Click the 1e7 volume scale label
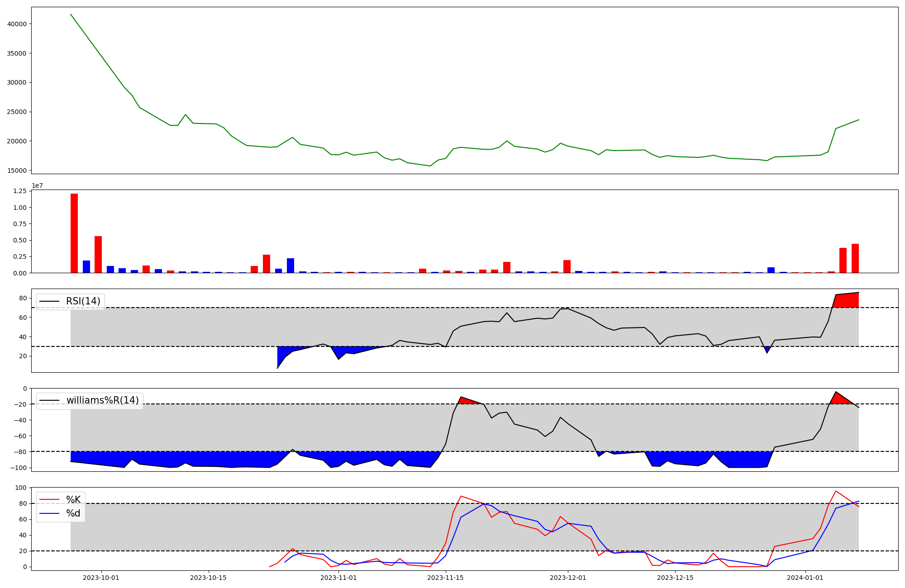This screenshot has width=905, height=588. click(x=38, y=185)
